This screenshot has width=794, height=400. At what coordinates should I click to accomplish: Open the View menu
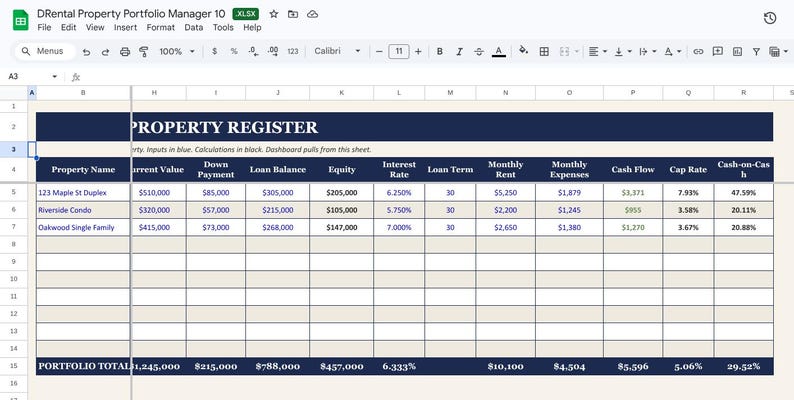pyautogui.click(x=95, y=27)
